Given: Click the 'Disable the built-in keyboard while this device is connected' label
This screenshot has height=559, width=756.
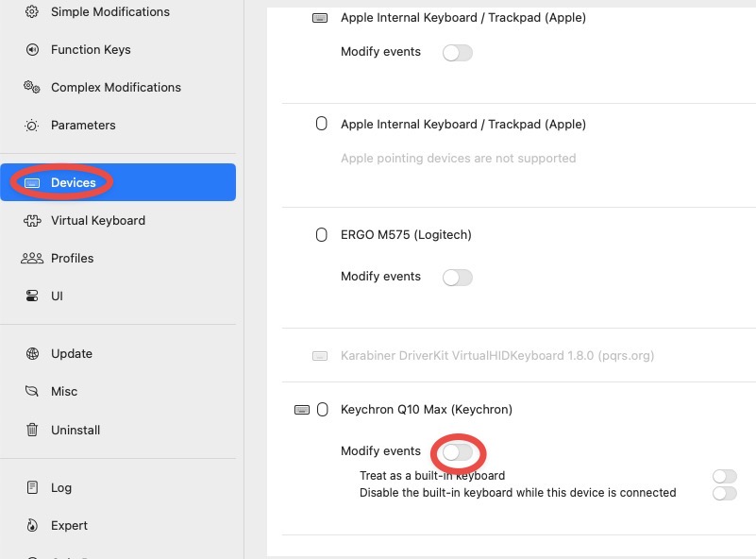Looking at the screenshot, I should pyautogui.click(x=518, y=493).
